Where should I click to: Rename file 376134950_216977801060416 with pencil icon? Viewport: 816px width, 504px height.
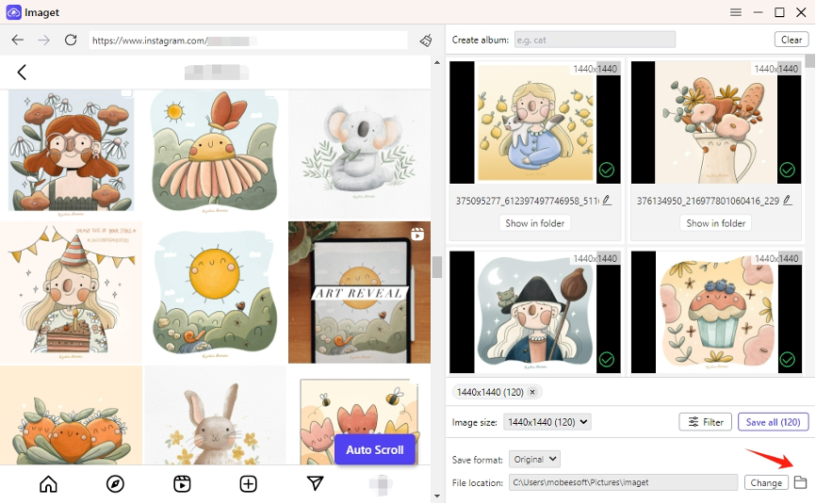(x=788, y=201)
